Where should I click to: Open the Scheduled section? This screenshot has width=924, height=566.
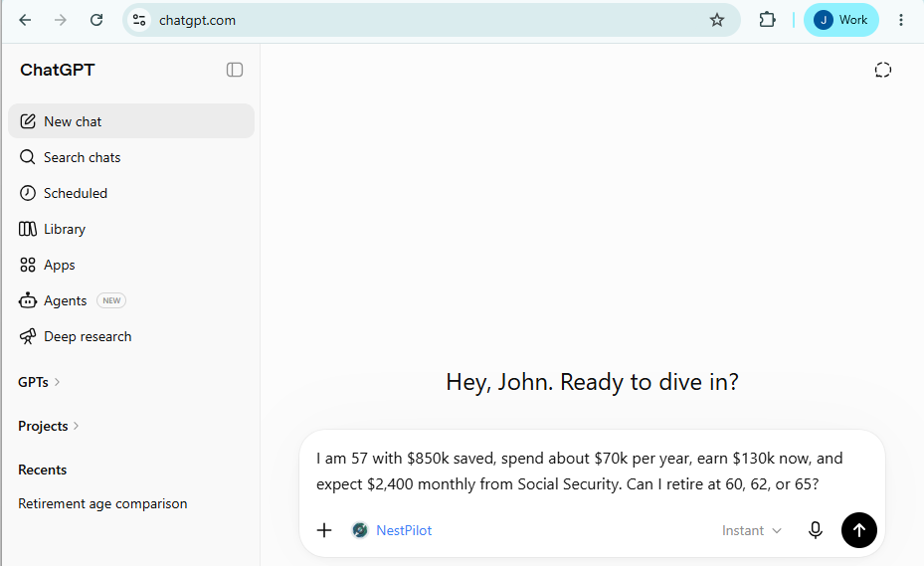tap(131, 193)
